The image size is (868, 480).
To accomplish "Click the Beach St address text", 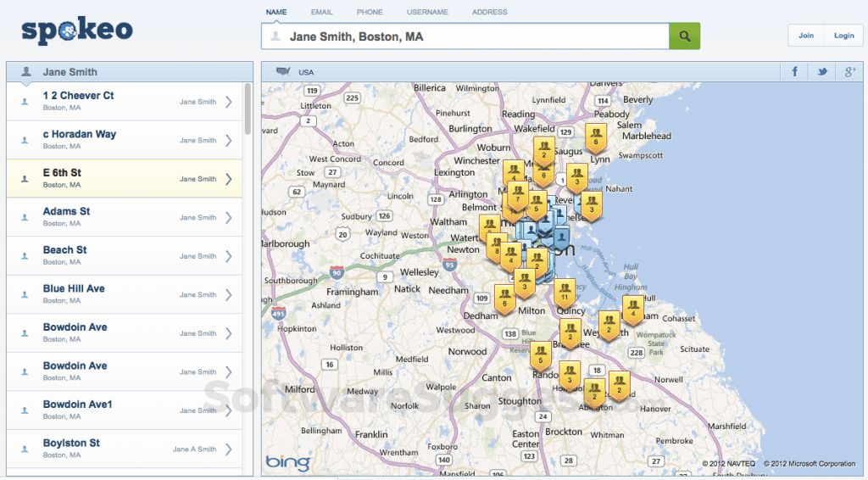I will pyautogui.click(x=64, y=250).
